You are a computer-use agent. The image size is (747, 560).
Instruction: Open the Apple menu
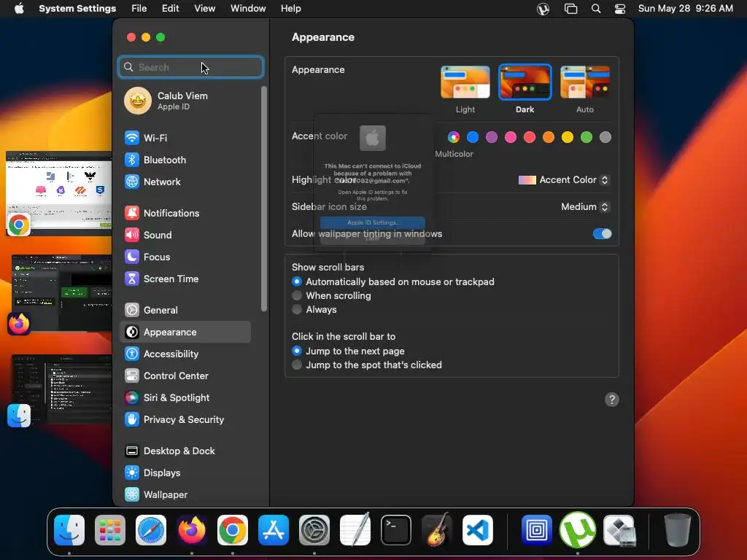tap(19, 9)
